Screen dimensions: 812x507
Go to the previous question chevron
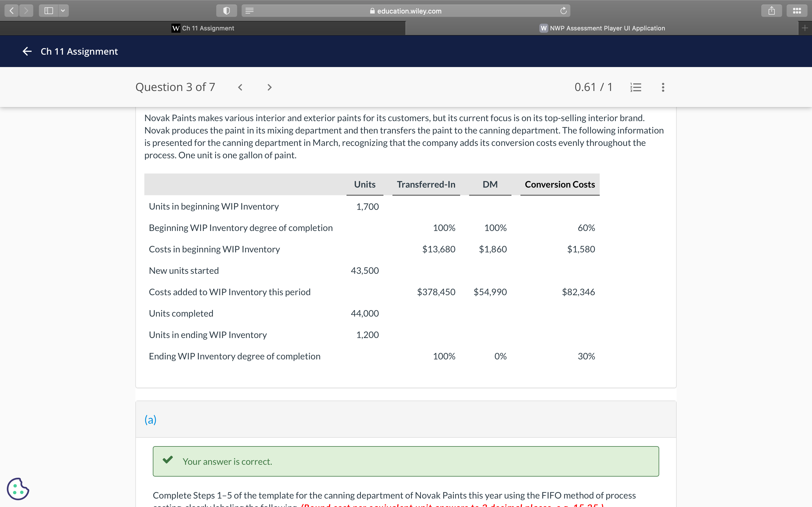pos(240,87)
